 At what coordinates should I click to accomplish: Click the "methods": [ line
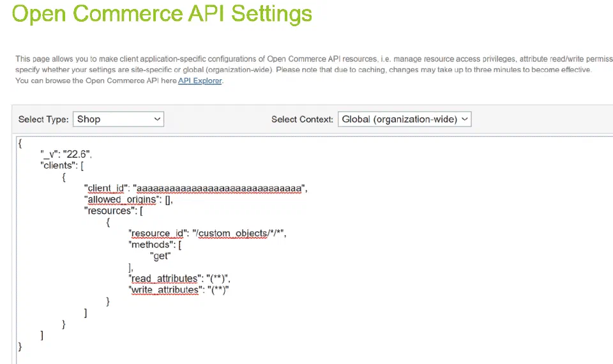coord(155,245)
